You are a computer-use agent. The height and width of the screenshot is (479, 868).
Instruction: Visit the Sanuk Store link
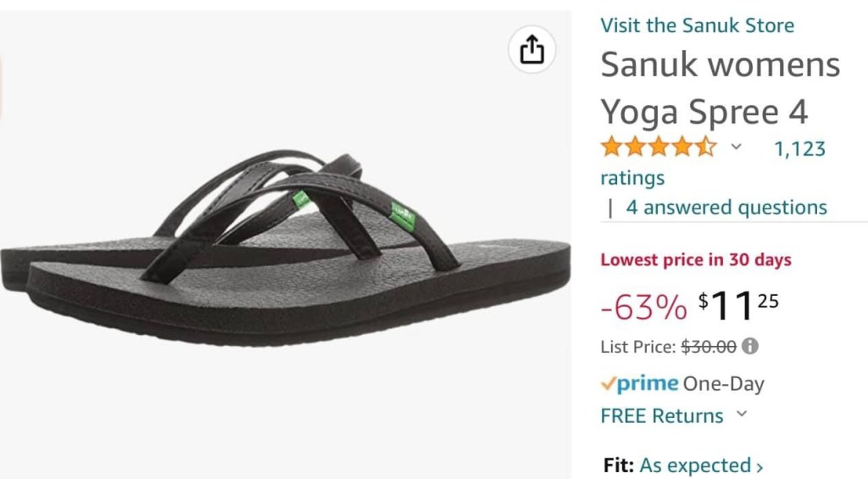point(698,25)
